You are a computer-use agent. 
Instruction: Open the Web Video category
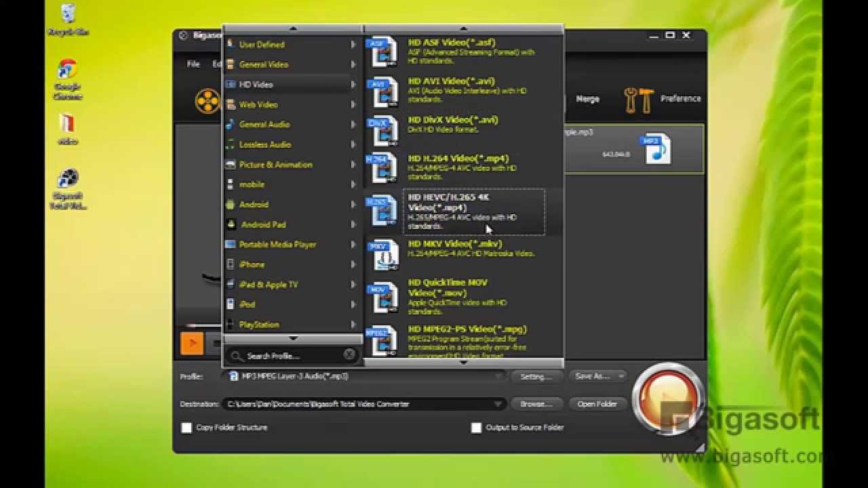(x=293, y=104)
